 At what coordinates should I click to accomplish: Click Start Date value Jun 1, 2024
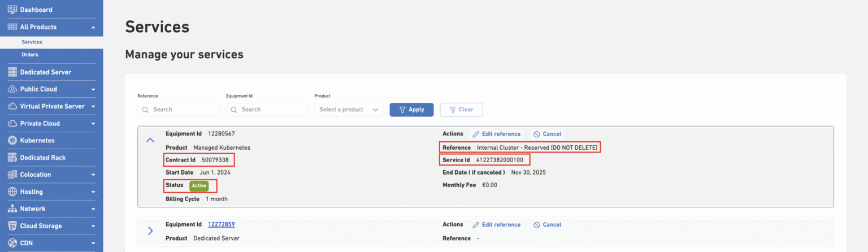pos(214,172)
